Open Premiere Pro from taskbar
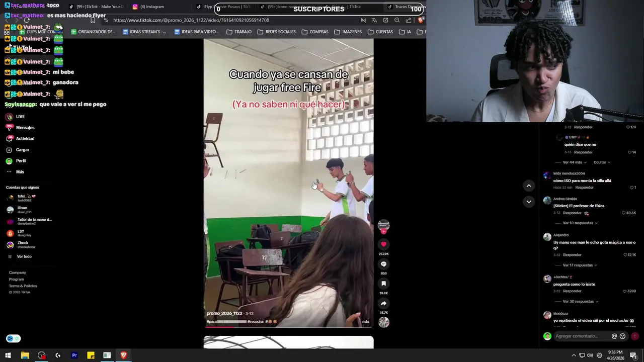Screen dimensions: 644x362 (x=74, y=355)
